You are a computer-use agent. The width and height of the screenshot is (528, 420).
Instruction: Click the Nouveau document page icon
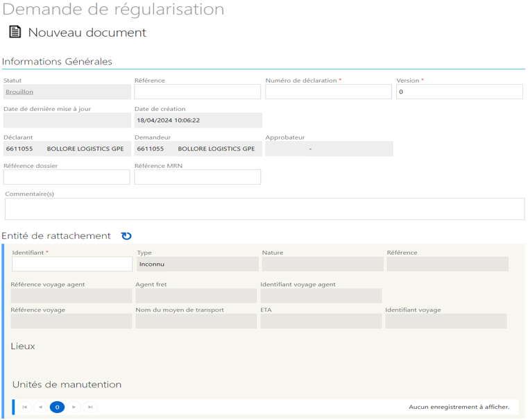click(15, 32)
